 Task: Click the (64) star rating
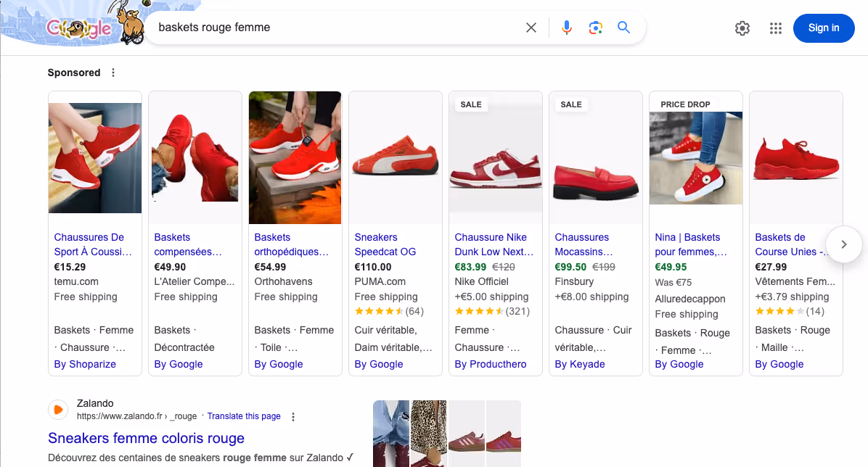pyautogui.click(x=389, y=312)
